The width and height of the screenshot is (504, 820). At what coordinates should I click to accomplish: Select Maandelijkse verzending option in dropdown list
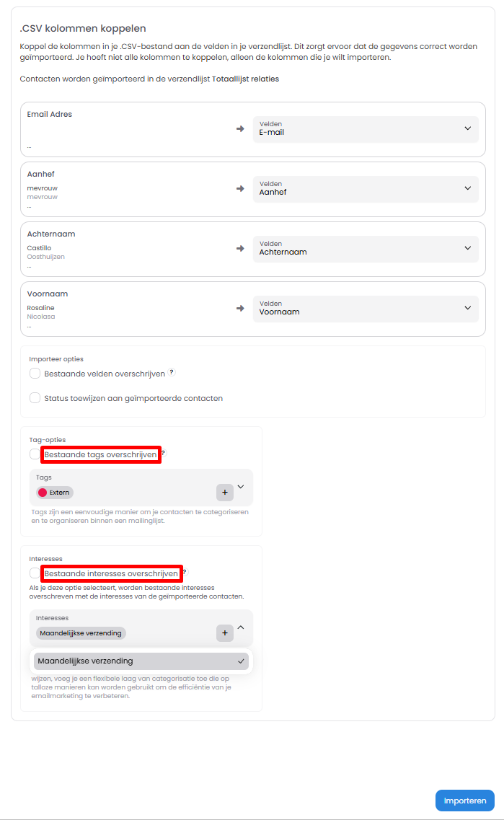[141, 661]
